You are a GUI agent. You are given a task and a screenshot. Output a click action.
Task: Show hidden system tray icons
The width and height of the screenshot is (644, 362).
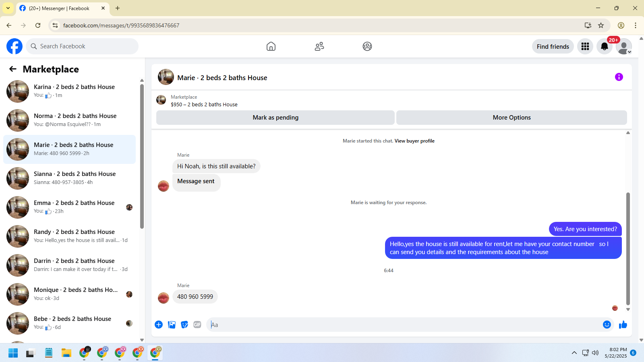tap(574, 353)
